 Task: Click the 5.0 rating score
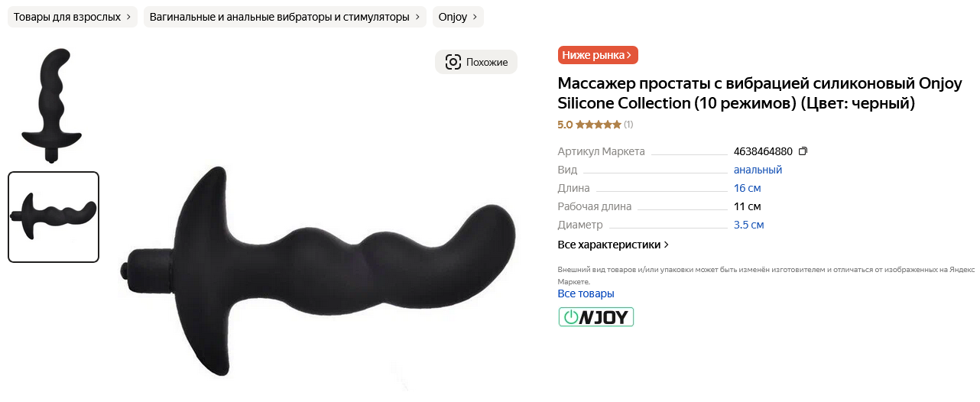(565, 125)
